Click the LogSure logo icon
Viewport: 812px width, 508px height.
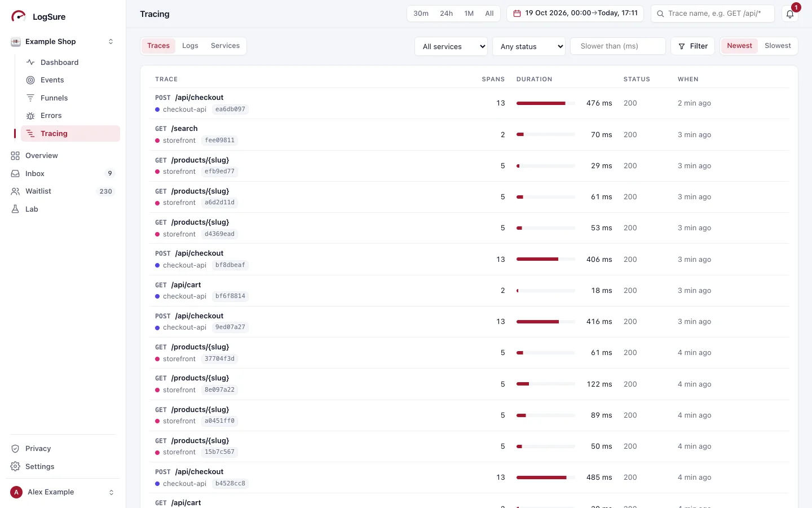click(x=19, y=16)
